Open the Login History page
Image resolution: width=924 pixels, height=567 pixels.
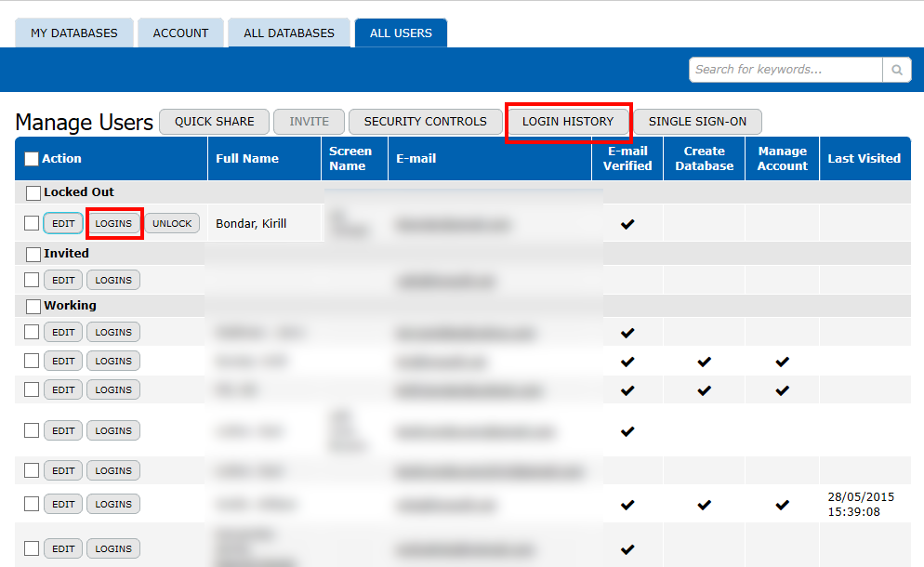568,122
